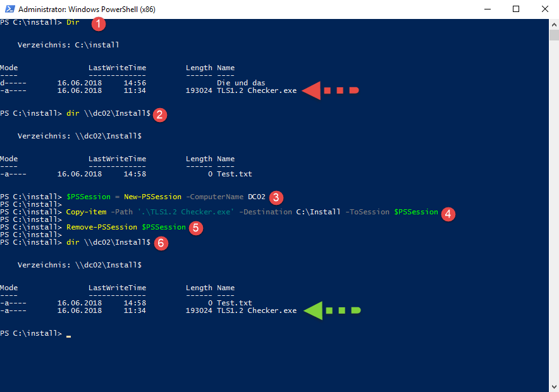Click 'TLS1.2 Checker.exe' beside the green arrow
The width and height of the screenshot is (559, 392).
(x=256, y=310)
